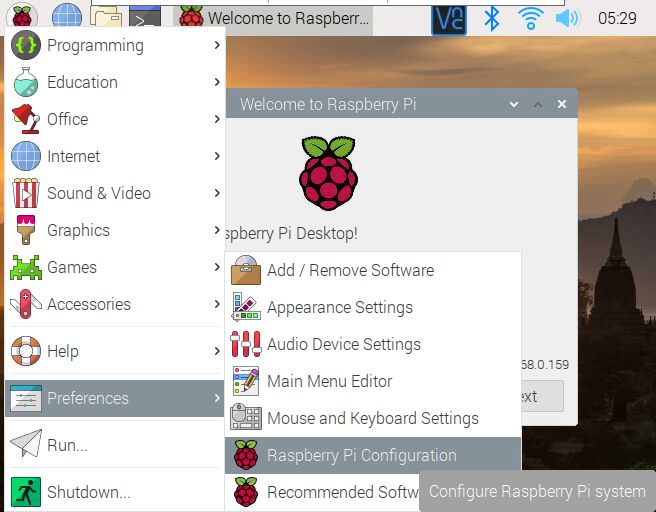Click the partially hidden Next button in Welcome window
This screenshot has height=512, width=656.
[542, 396]
